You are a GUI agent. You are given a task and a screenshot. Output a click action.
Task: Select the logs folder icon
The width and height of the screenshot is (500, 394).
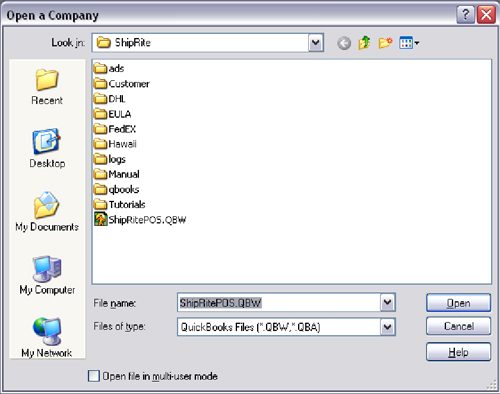coord(100,159)
